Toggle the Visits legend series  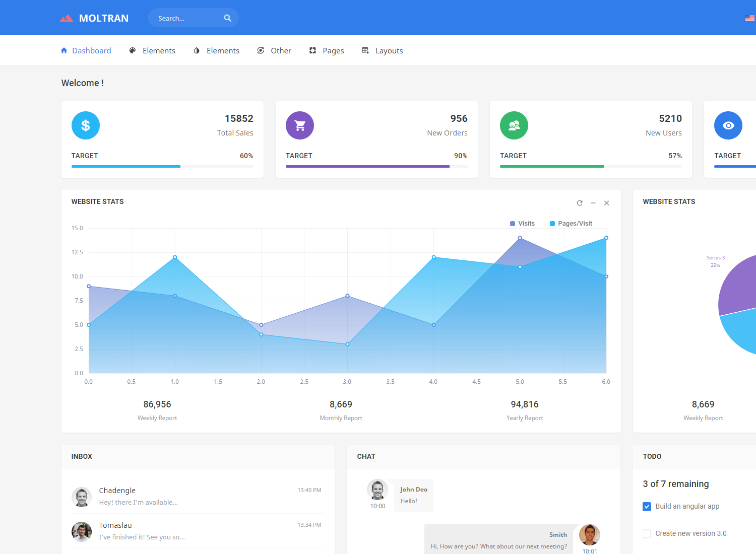[x=522, y=224]
